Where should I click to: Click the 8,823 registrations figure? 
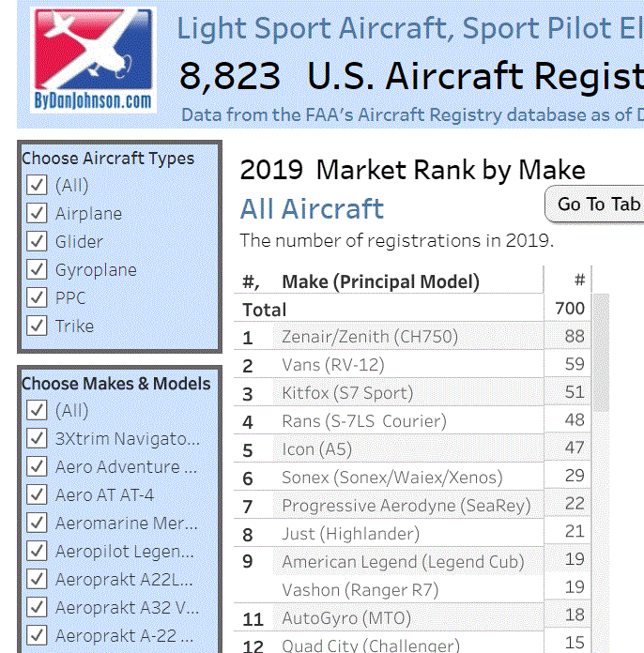coord(230,76)
